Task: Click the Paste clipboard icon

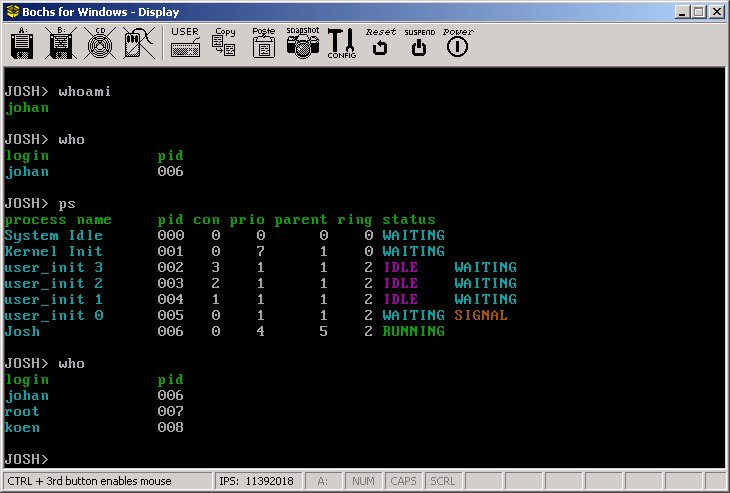Action: coord(263,43)
